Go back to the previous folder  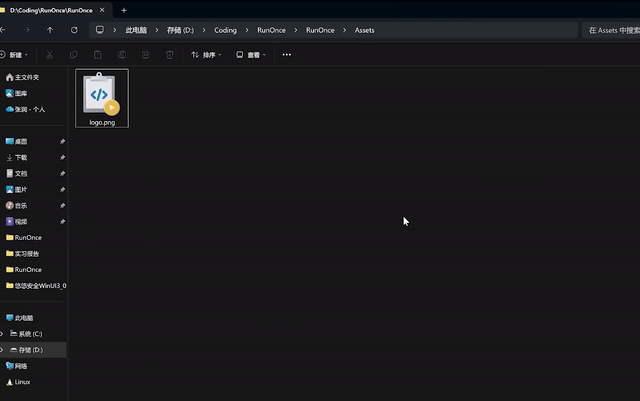click(2, 30)
